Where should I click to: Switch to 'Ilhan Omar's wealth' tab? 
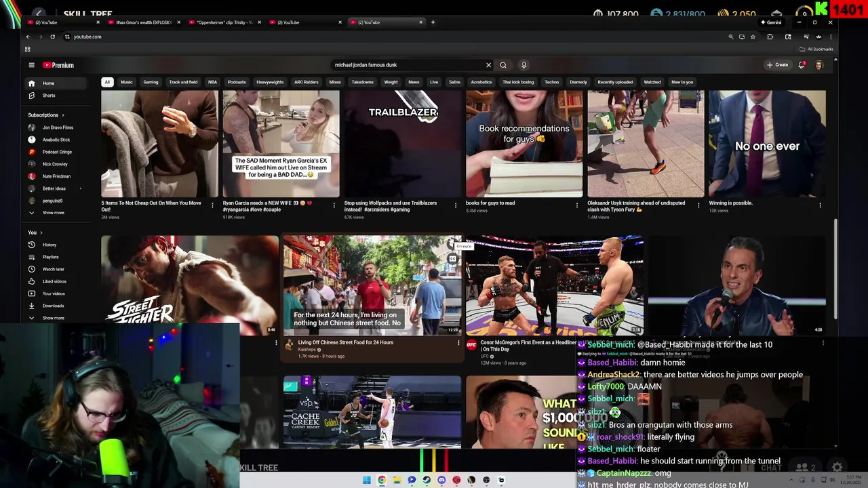click(x=144, y=22)
